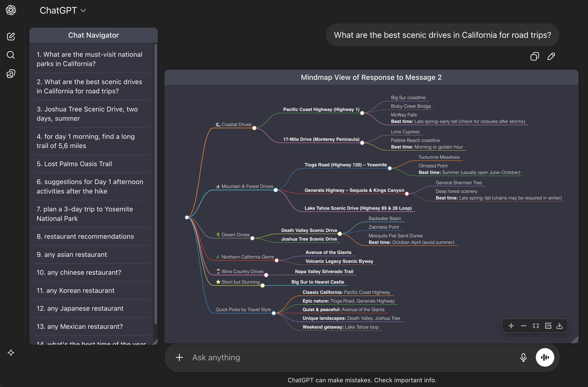Click the Ask anything input field
The image size is (588, 387).
[x=346, y=357]
